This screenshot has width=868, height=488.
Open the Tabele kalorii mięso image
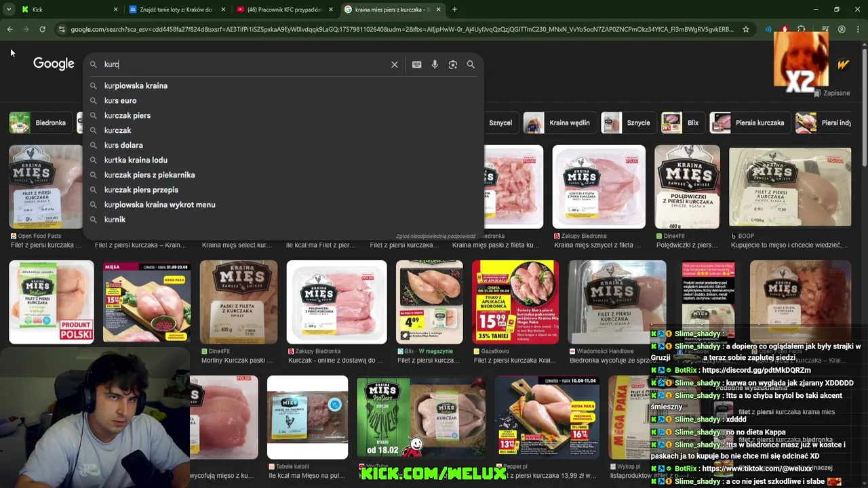pyautogui.click(x=308, y=418)
